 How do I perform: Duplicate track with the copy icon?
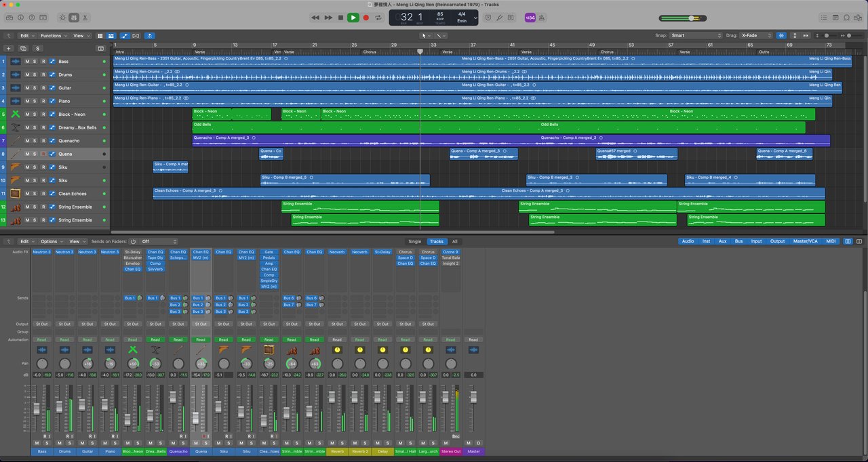23,48
